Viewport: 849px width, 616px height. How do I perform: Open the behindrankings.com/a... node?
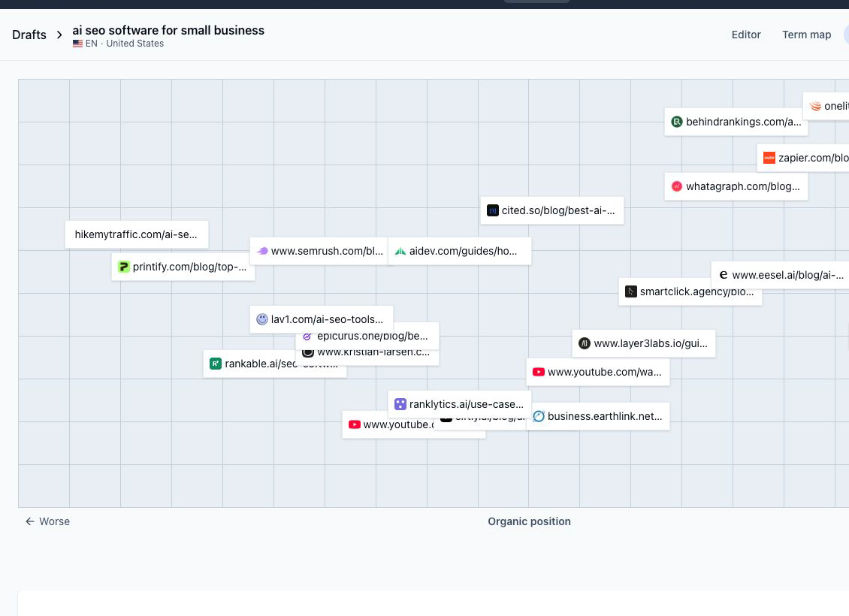736,122
